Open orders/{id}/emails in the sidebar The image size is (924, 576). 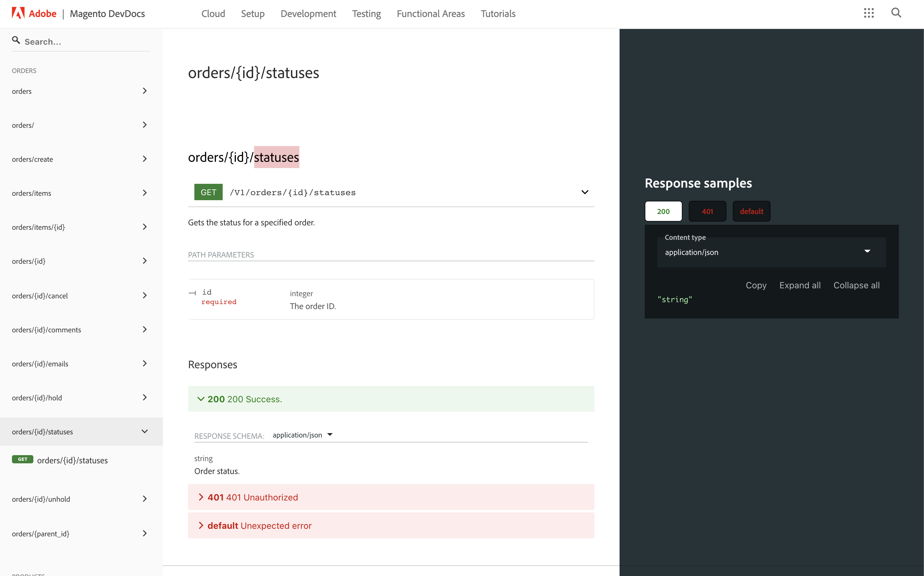click(x=40, y=364)
